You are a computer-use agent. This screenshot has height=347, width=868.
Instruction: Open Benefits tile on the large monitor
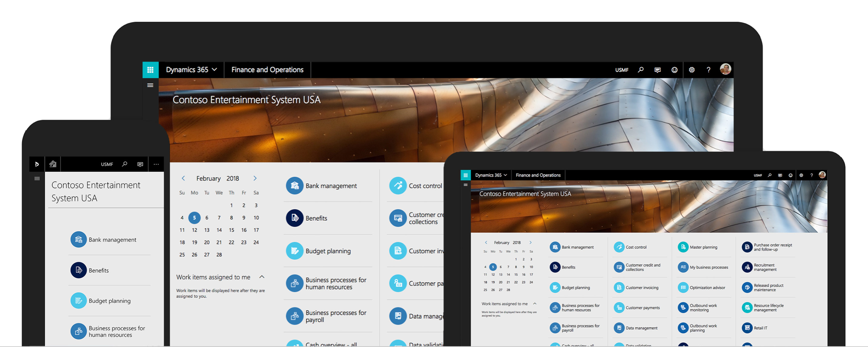point(307,218)
